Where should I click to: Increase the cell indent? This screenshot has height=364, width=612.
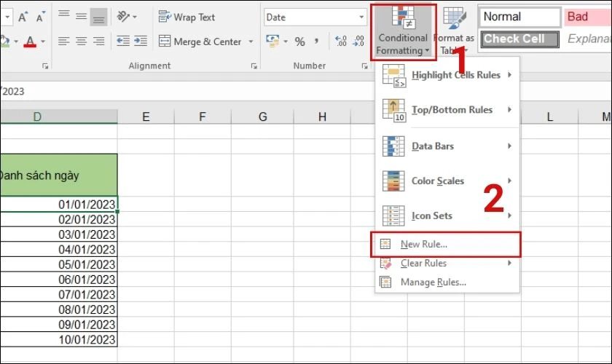point(141,41)
